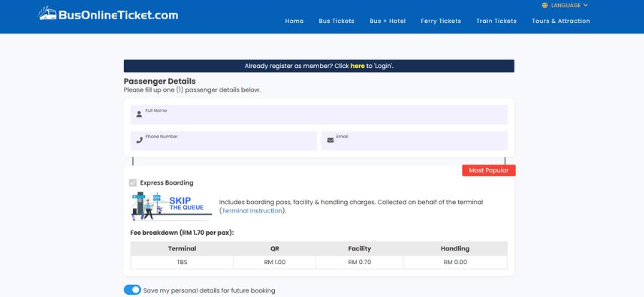The height and width of the screenshot is (297, 644).
Task: Open the Tours & Attraction menu
Action: [560, 21]
